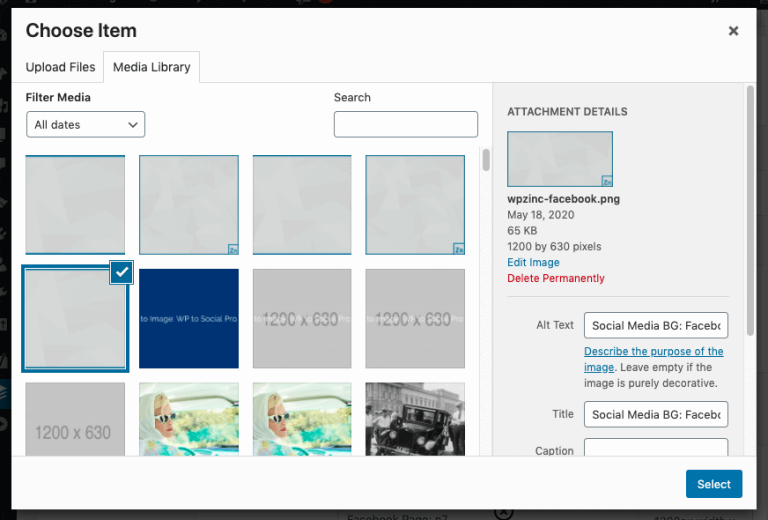Open Describe the purpose of the image link

(653, 359)
